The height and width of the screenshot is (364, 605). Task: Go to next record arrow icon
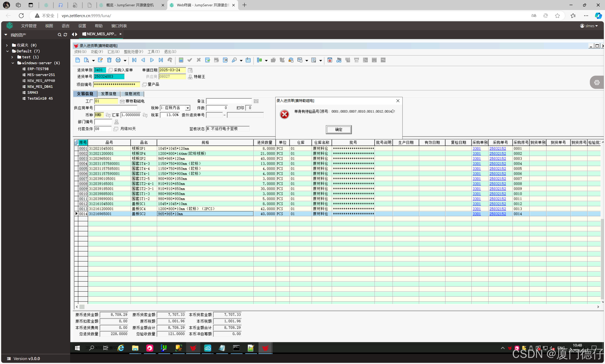point(152,60)
